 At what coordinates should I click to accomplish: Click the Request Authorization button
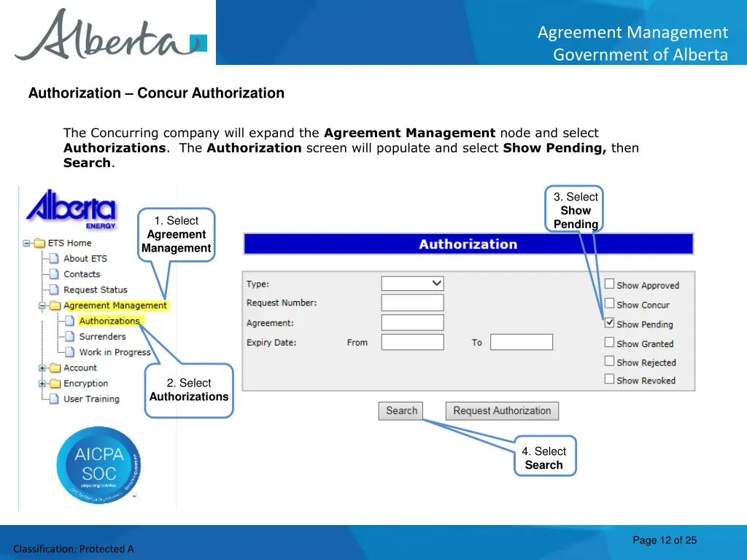(502, 411)
